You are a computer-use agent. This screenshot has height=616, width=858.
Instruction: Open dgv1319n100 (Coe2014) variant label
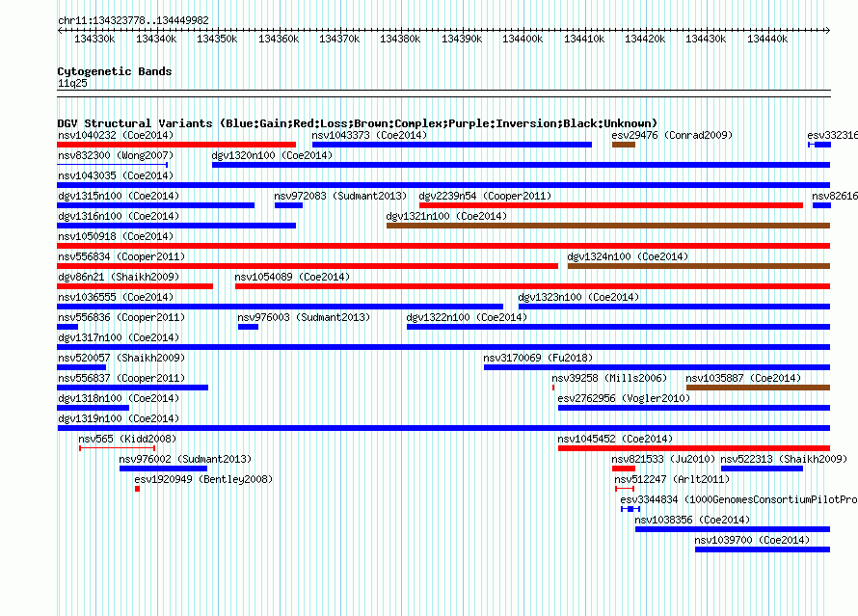(x=119, y=418)
